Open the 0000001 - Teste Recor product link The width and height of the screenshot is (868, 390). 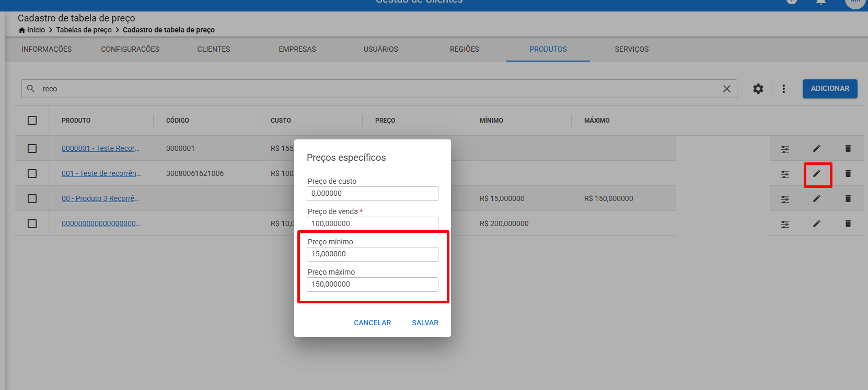[100, 149]
